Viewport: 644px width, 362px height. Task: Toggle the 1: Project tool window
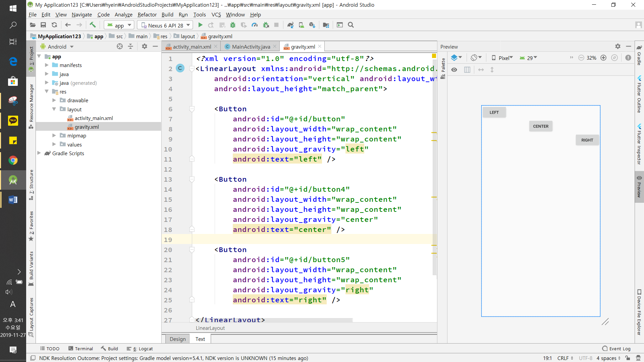31,56
